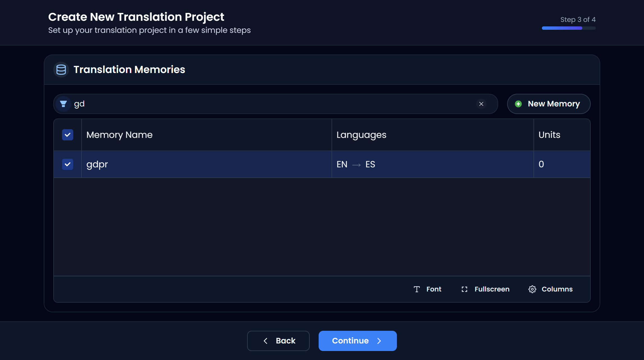The image size is (644, 360).
Task: Click the chevron icon inside Back button
Action: point(265,341)
